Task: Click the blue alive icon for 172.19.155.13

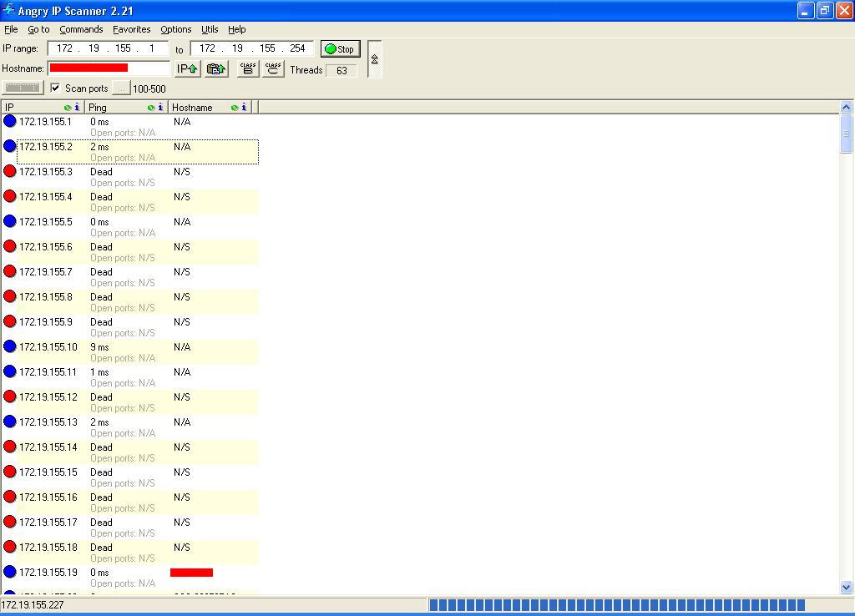Action: pos(10,422)
